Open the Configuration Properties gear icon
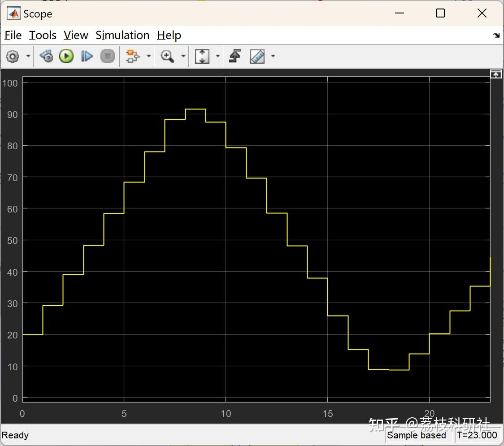This screenshot has height=446, width=504. [13, 56]
